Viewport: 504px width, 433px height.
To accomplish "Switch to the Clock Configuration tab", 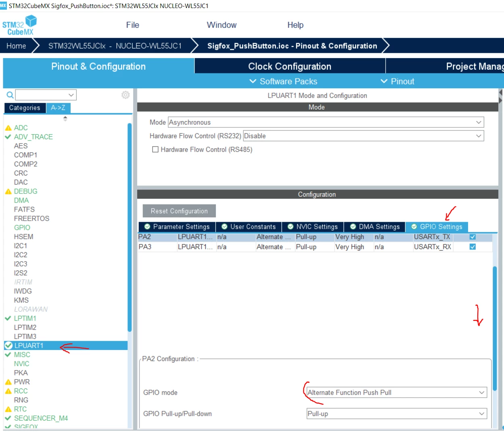I will 290,66.
